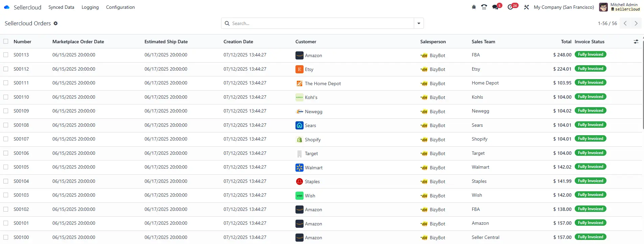Viewport: 644px width, 244px height.
Task: Click Fully Invoiced badge for S00105
Action: [591, 167]
